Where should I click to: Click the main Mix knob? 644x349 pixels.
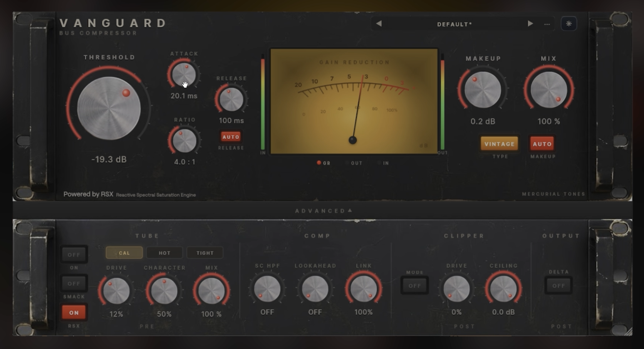tap(549, 90)
